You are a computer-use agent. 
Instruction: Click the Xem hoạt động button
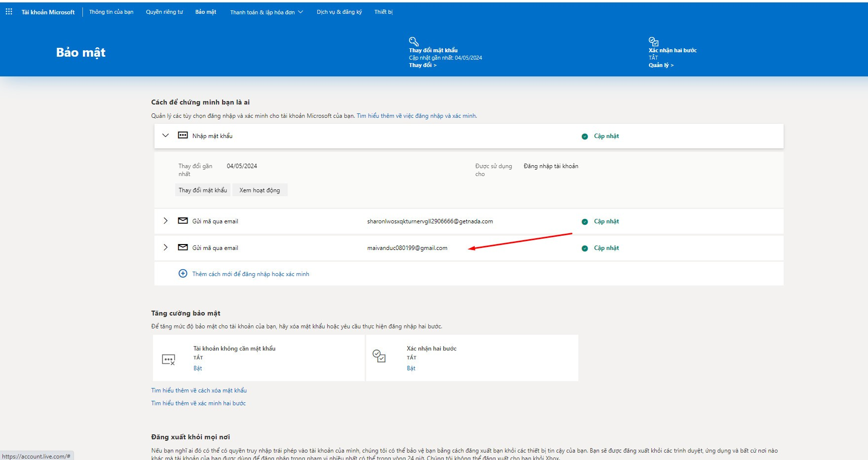[x=260, y=190]
